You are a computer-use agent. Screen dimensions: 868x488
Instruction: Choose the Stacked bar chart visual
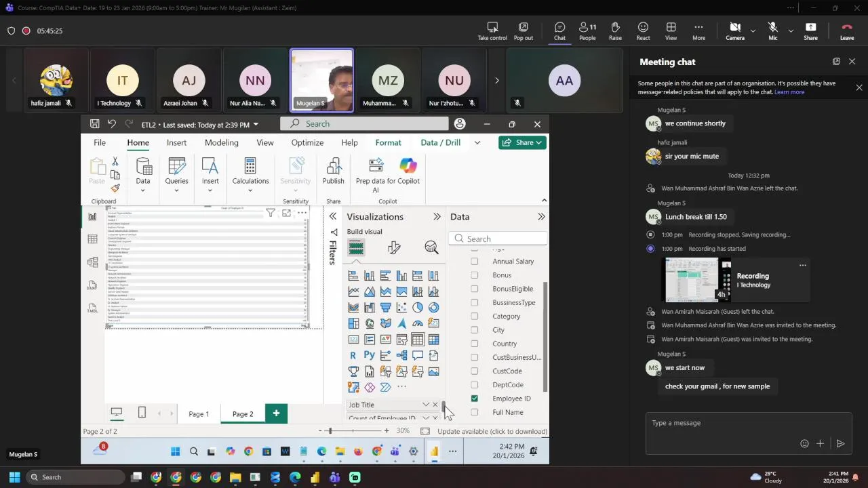[353, 276]
